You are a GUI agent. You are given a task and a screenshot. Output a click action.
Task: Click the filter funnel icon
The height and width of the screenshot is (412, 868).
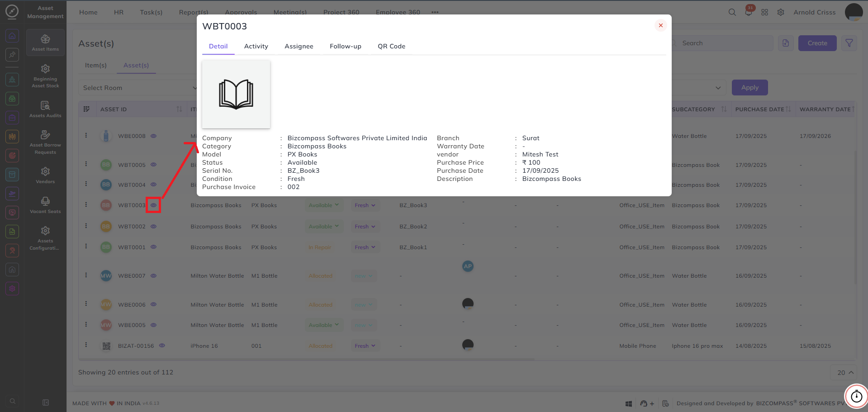(849, 43)
